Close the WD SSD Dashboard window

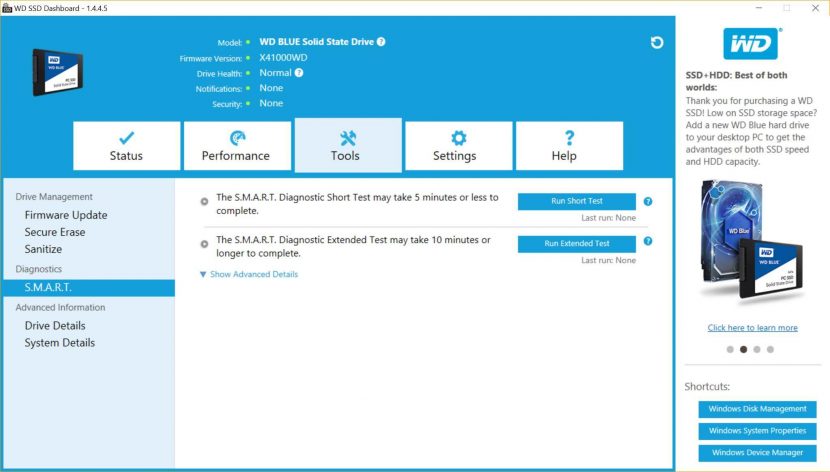pyautogui.click(x=815, y=8)
